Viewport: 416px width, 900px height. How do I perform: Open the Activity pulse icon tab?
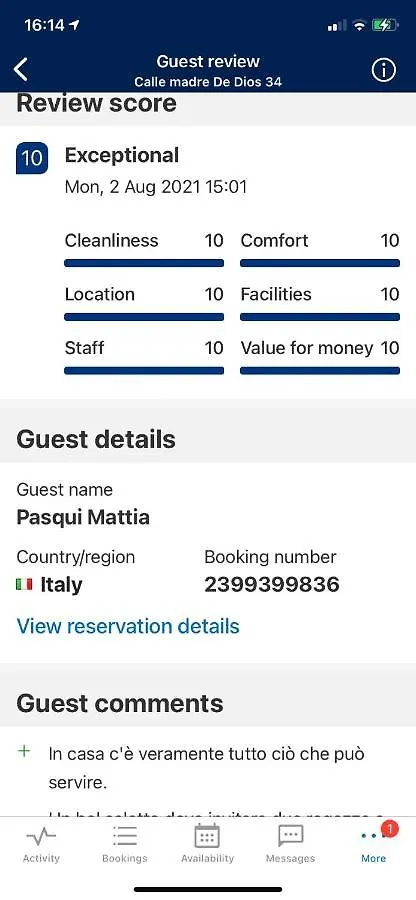point(41,837)
